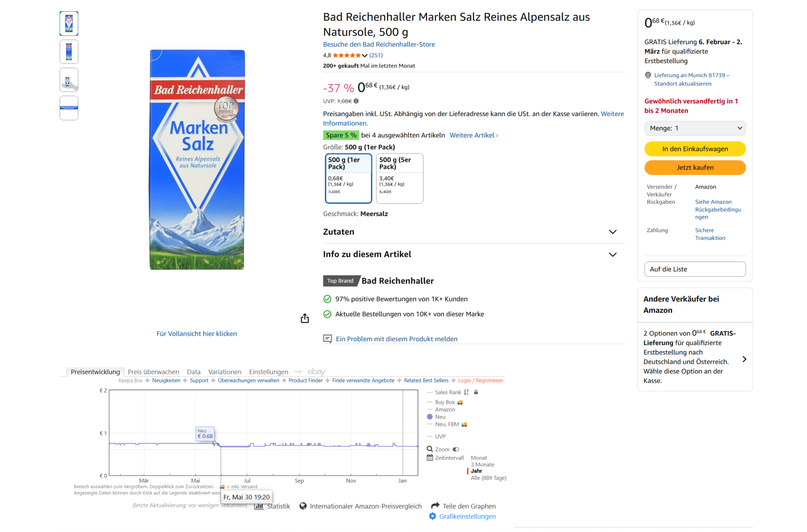Switch to the Preis überwachen tab

153,372
